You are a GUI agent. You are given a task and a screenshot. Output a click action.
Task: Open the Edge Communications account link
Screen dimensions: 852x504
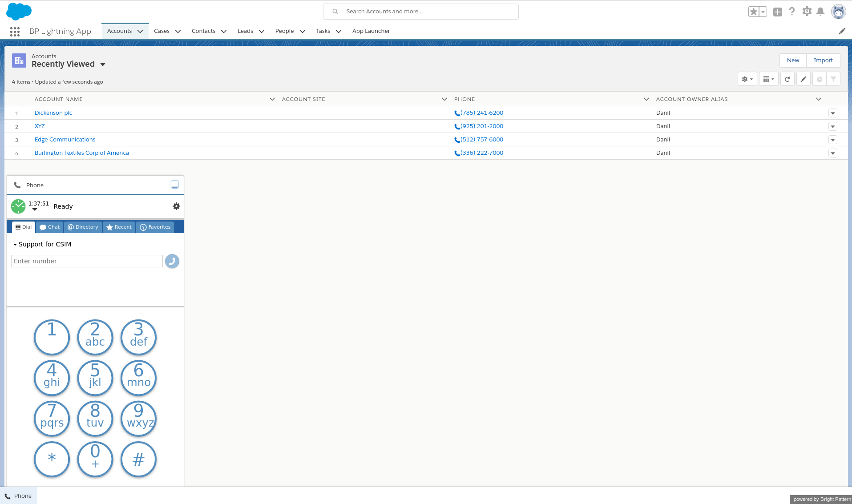tap(65, 140)
